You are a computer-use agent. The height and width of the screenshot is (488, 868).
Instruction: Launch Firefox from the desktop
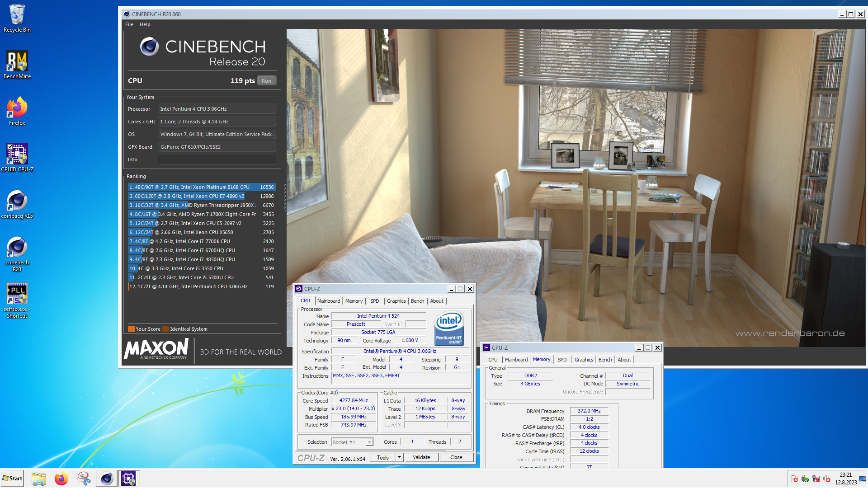click(17, 111)
